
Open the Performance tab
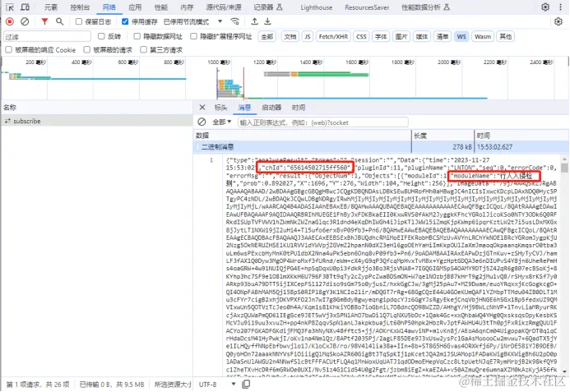coord(161,7)
